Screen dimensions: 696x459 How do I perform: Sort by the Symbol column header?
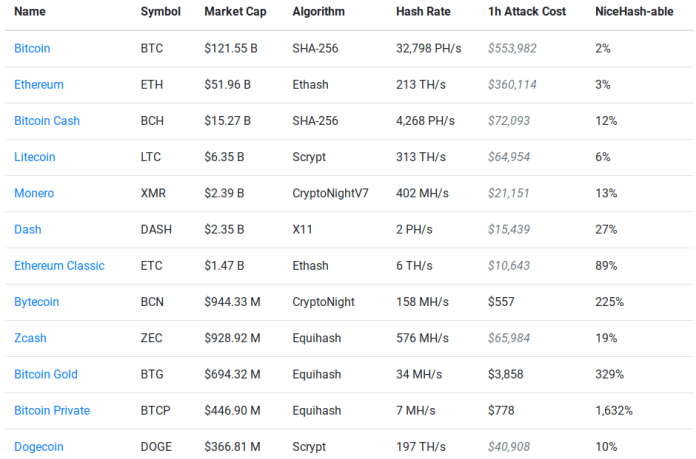pos(160,12)
